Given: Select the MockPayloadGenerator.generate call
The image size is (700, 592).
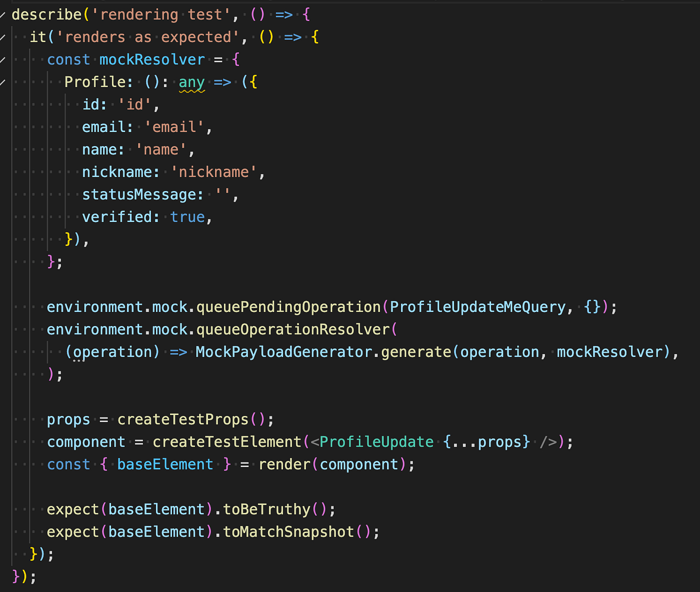Looking at the screenshot, I should pos(350,351).
